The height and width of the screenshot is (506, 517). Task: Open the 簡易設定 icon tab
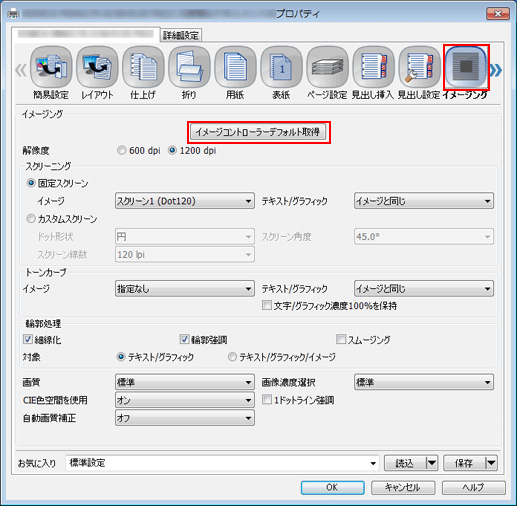click(x=51, y=73)
